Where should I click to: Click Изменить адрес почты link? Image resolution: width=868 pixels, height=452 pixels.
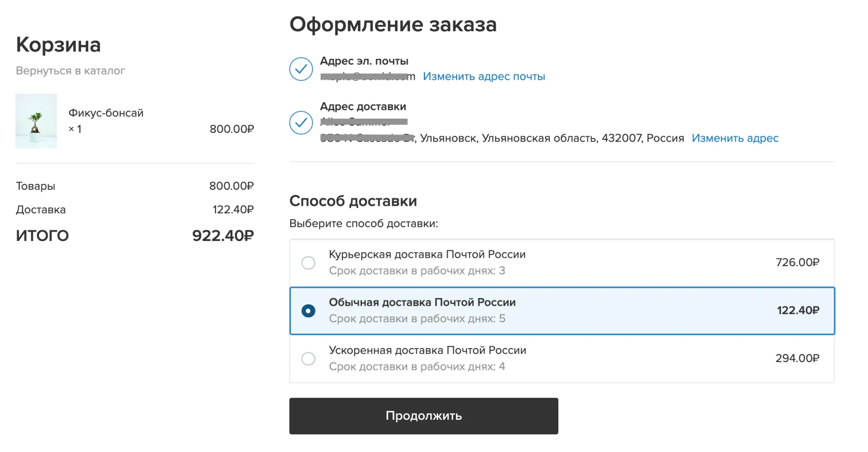(484, 76)
